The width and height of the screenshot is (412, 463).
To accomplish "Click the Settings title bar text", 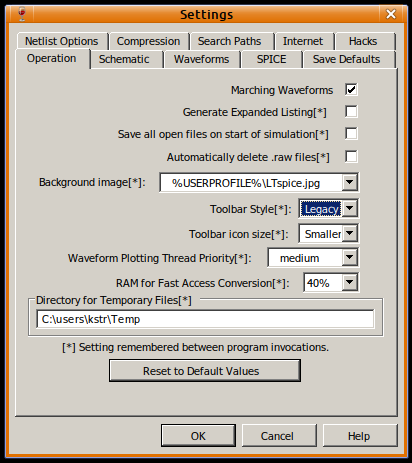I will click(207, 15).
